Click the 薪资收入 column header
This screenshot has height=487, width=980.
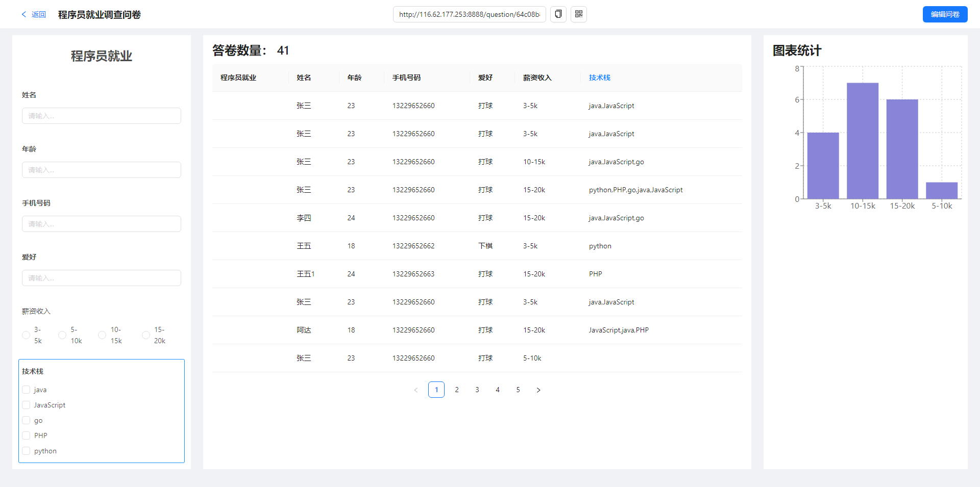tap(537, 78)
